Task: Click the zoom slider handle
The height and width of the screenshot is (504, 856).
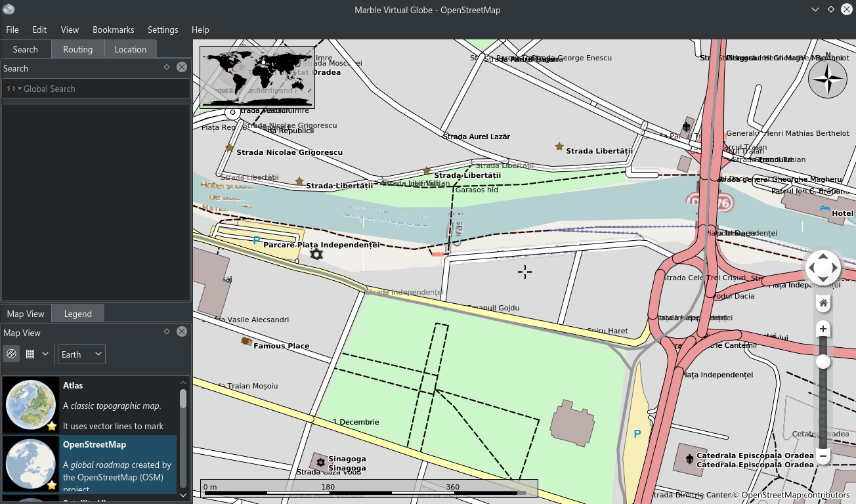Action: [x=823, y=362]
